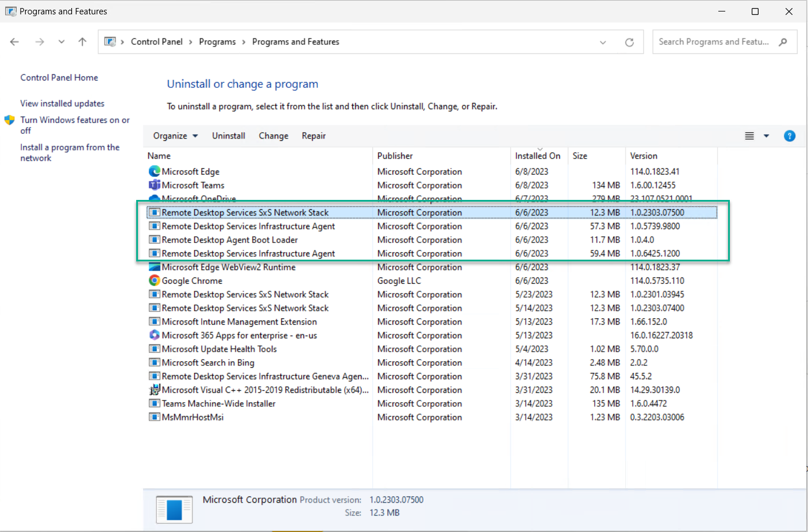Click the refresh icon in address bar
808x532 pixels.
[629, 42]
